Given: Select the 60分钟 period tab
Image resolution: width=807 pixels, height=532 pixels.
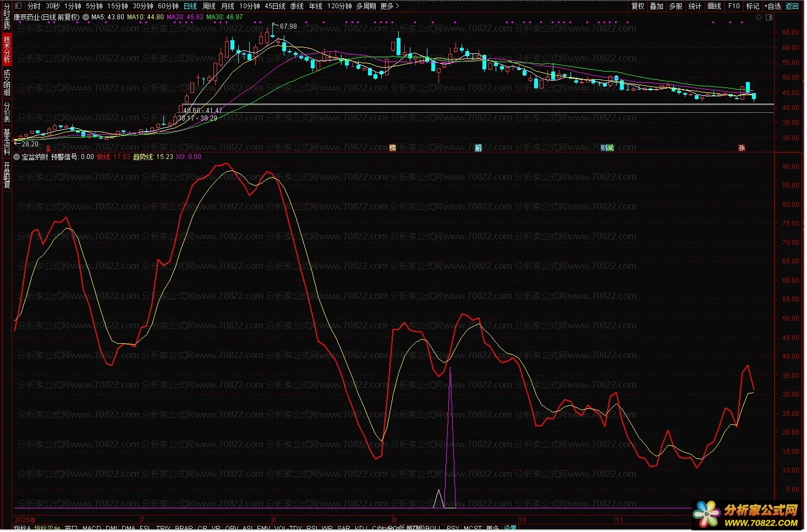Looking at the screenshot, I should pos(168,6).
